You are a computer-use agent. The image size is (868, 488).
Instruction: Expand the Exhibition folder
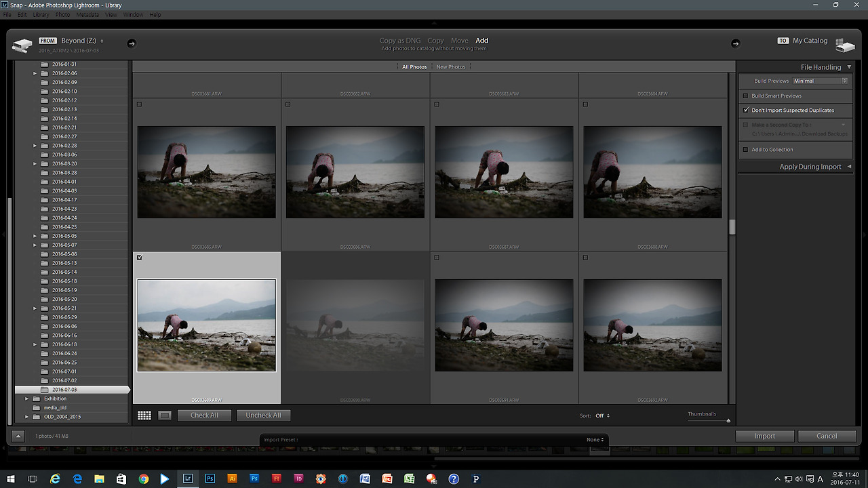click(27, 399)
